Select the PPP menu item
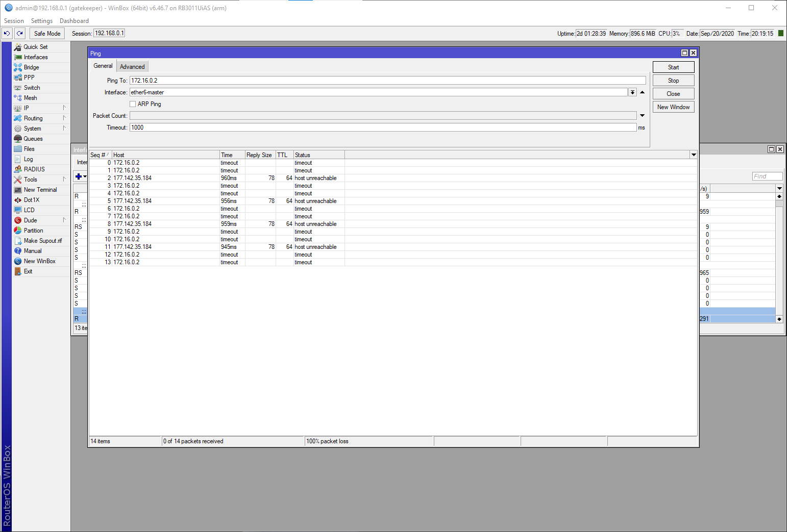 click(x=29, y=77)
